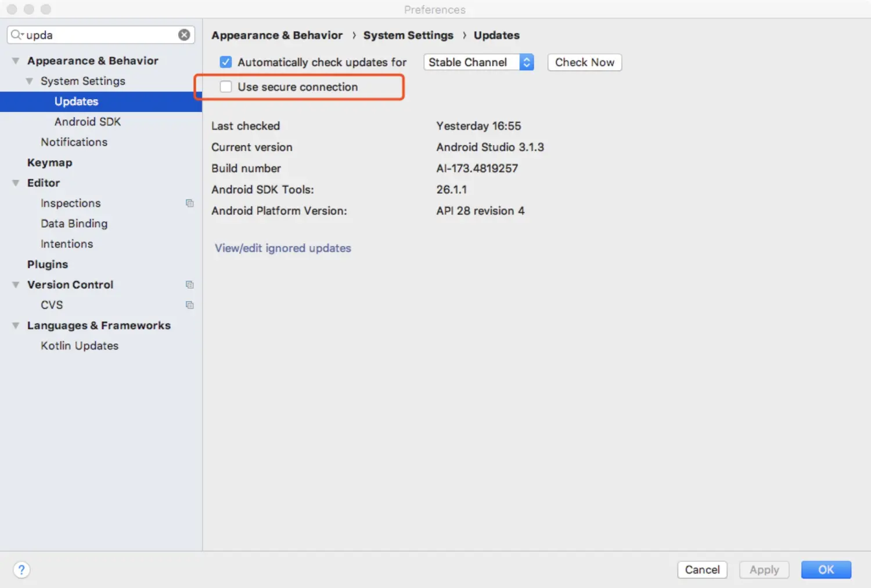The width and height of the screenshot is (871, 588).
Task: Click Android Studio 3.1.3 version text
Action: pyautogui.click(x=490, y=147)
